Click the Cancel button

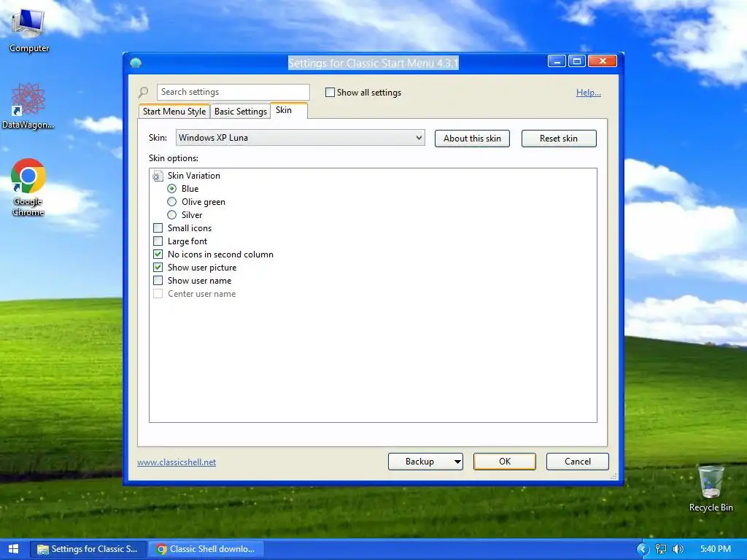tap(578, 462)
